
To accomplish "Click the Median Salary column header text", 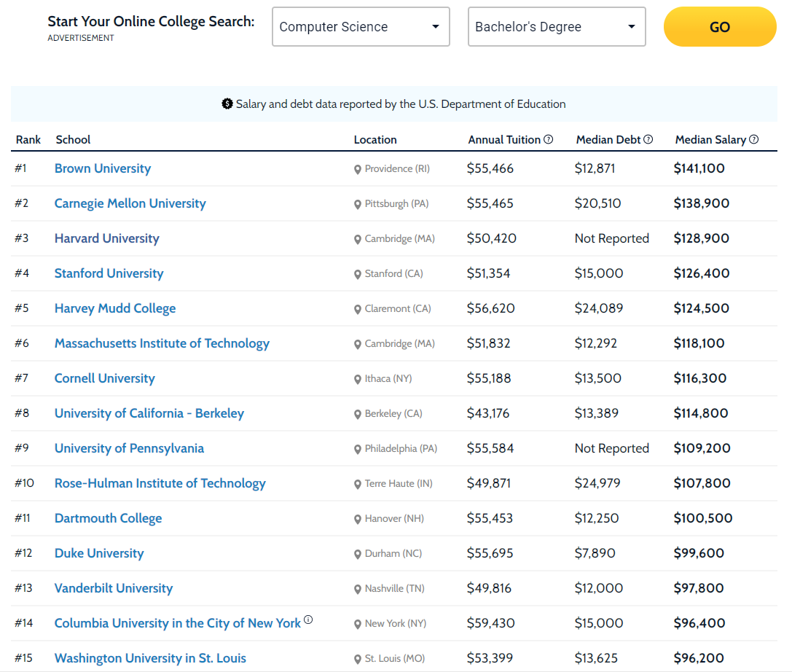I will coord(710,139).
